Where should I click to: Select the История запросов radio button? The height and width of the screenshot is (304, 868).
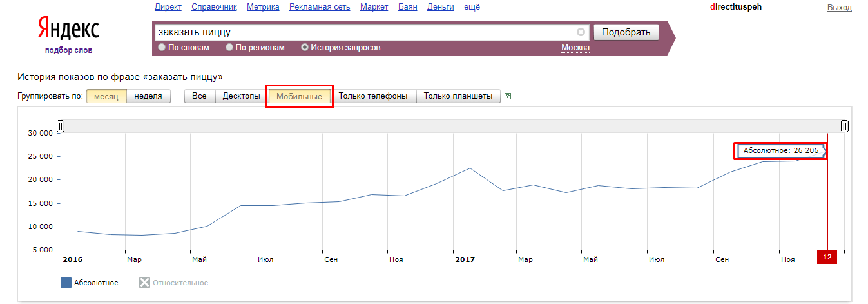tap(305, 48)
